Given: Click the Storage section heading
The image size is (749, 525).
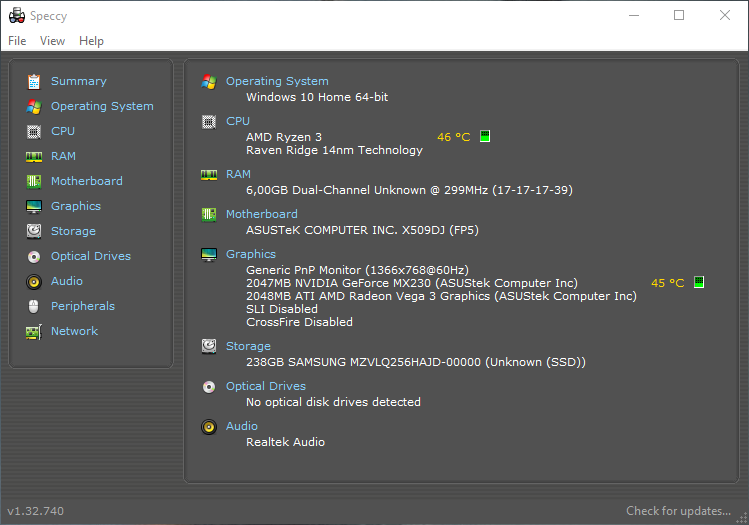Looking at the screenshot, I should click(x=248, y=346).
